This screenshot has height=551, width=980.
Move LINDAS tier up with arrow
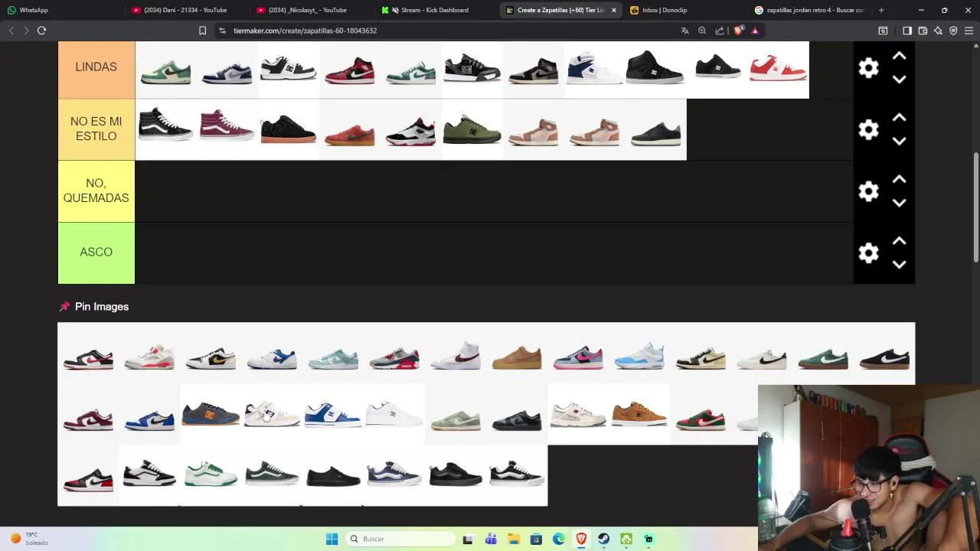(900, 57)
